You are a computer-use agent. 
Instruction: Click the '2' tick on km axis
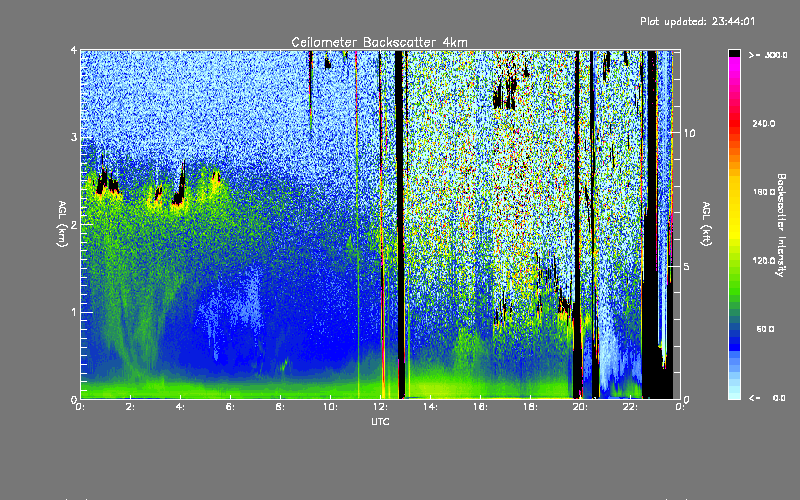click(x=74, y=224)
